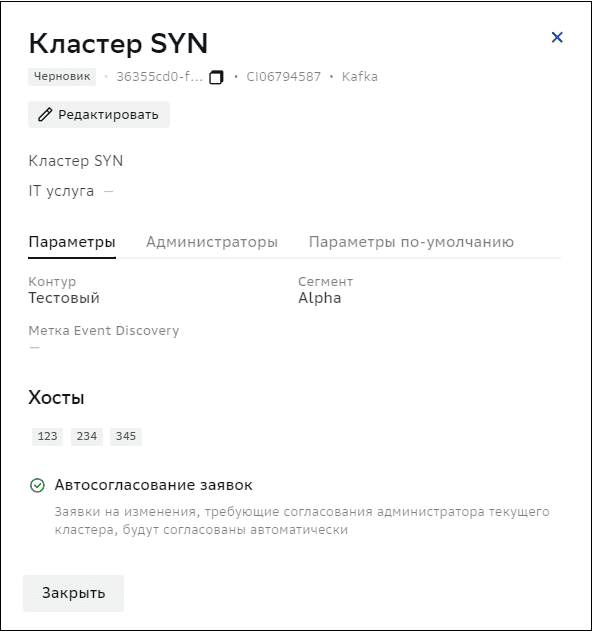The height and width of the screenshot is (632, 592).
Task: Select the Параметры tab
Action: 72,242
